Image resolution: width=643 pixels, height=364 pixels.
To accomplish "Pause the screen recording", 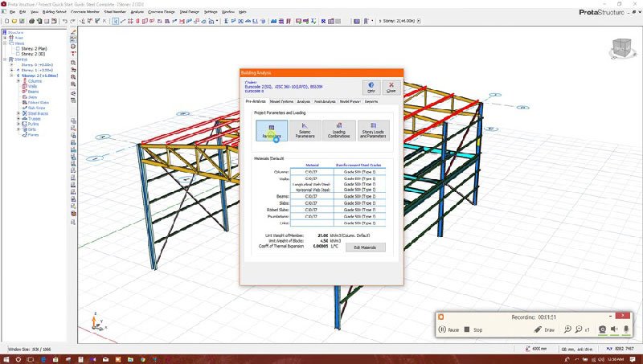I will point(442,329).
